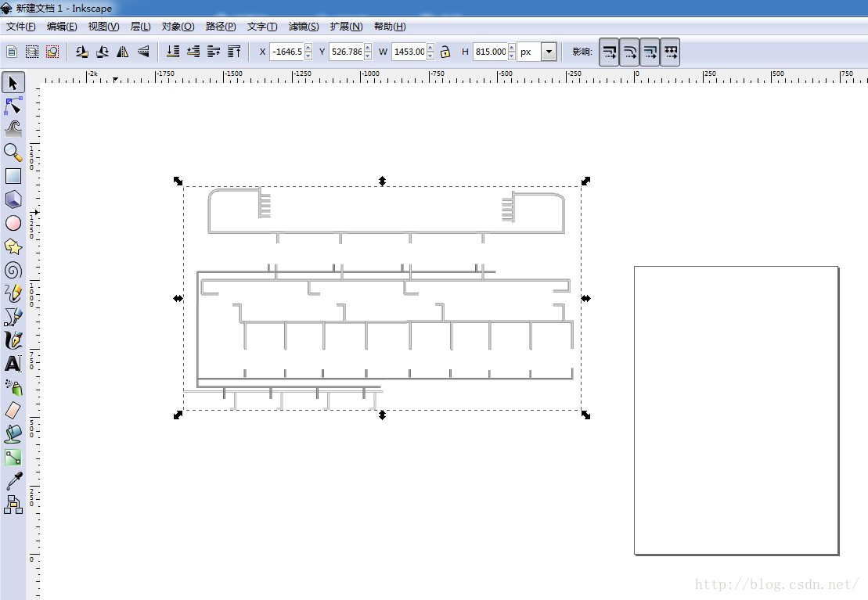The image size is (868, 600).
Task: Open the 文件(F) menu
Action: (x=21, y=27)
